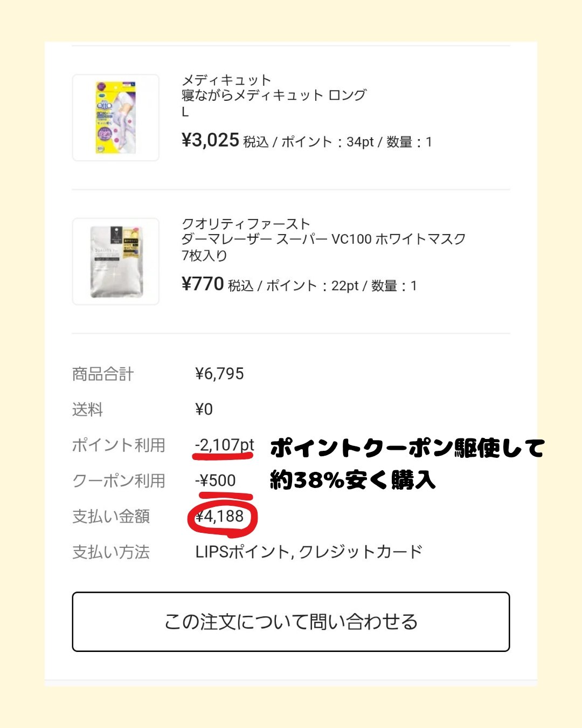This screenshot has width=582, height=728.
Task: Open the メディキュット product thumbnail
Action: (x=115, y=118)
